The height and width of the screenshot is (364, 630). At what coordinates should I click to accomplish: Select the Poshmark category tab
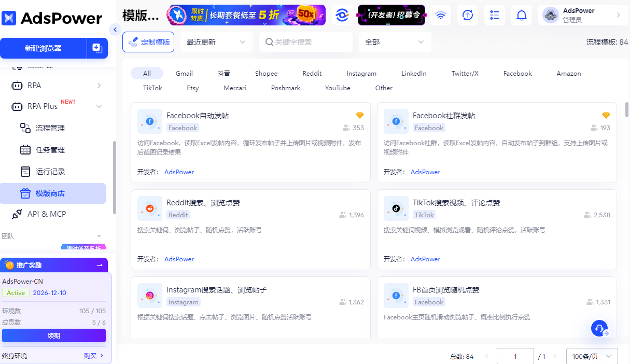(x=286, y=88)
